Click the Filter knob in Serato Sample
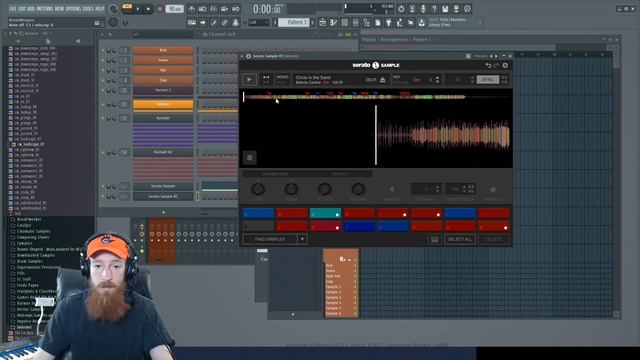This screenshot has width=640, height=360. [291, 189]
